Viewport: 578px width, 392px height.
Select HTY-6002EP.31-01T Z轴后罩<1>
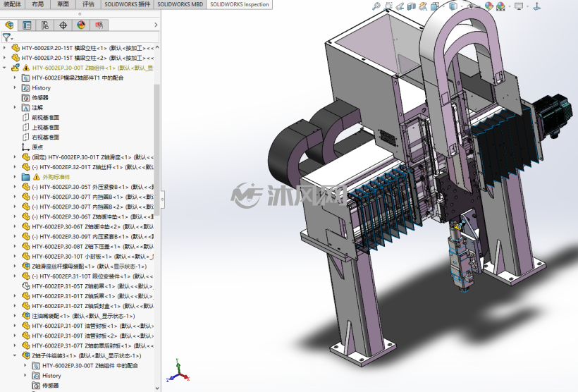(x=87, y=296)
